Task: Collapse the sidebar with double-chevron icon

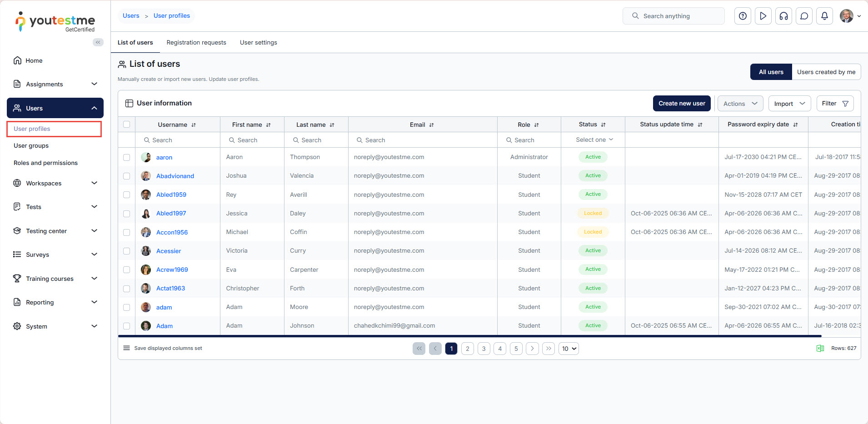Action: [98, 42]
